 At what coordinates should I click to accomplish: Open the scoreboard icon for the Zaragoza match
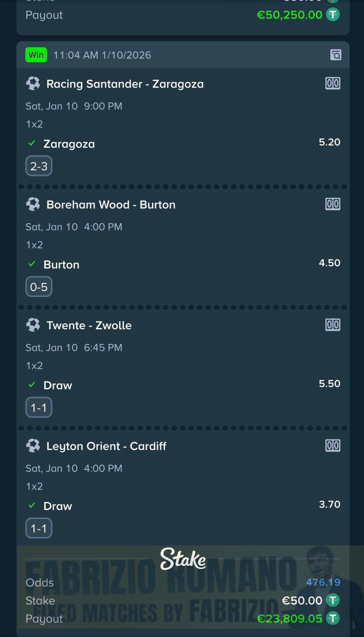click(333, 84)
